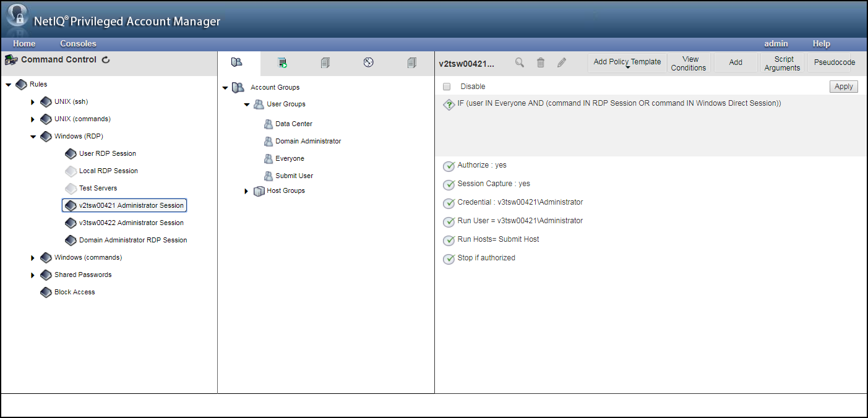Select the Everyone user group

290,158
